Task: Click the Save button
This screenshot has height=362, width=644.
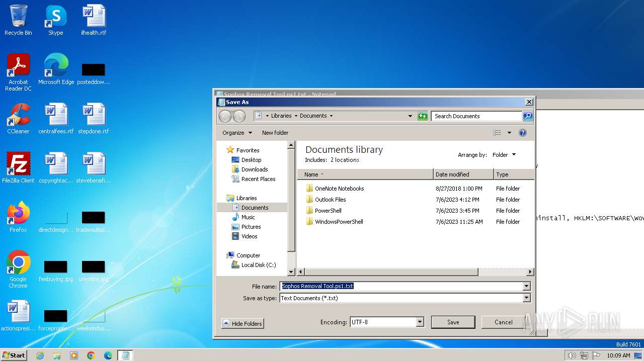Action: click(x=453, y=322)
